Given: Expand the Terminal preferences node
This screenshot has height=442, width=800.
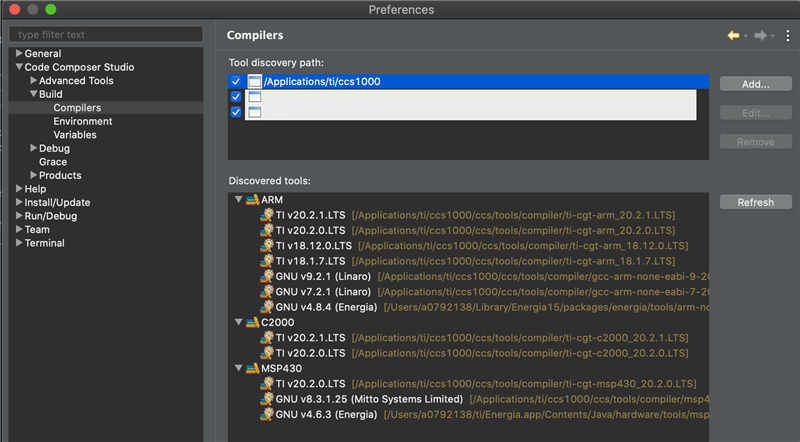Looking at the screenshot, I should [19, 242].
